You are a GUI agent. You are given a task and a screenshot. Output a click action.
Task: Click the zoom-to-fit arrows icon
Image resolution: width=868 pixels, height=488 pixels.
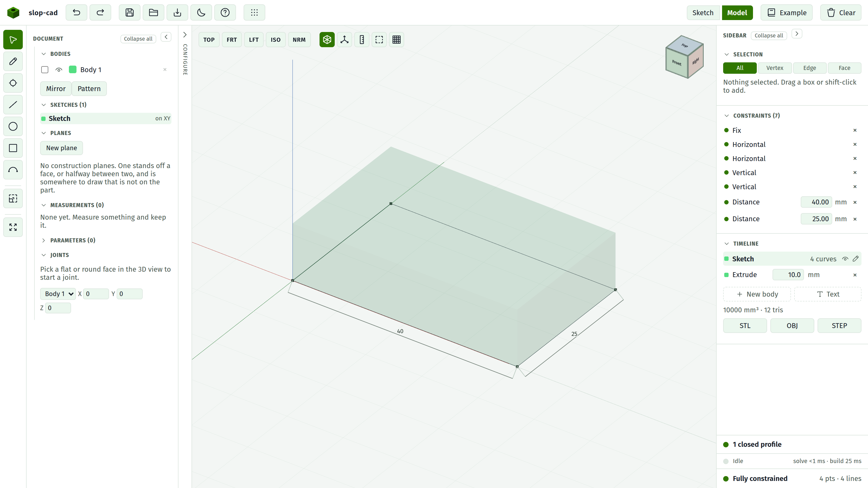click(x=13, y=227)
